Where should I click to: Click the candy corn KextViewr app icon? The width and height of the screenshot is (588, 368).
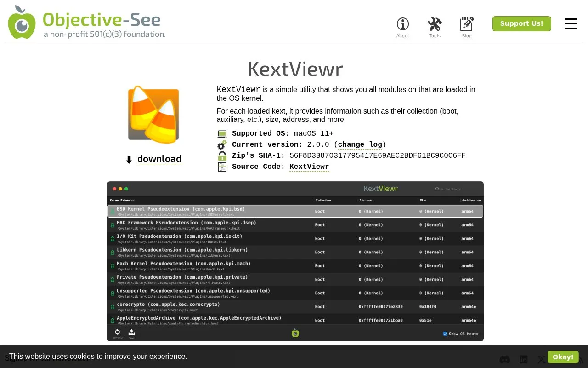pos(153,114)
